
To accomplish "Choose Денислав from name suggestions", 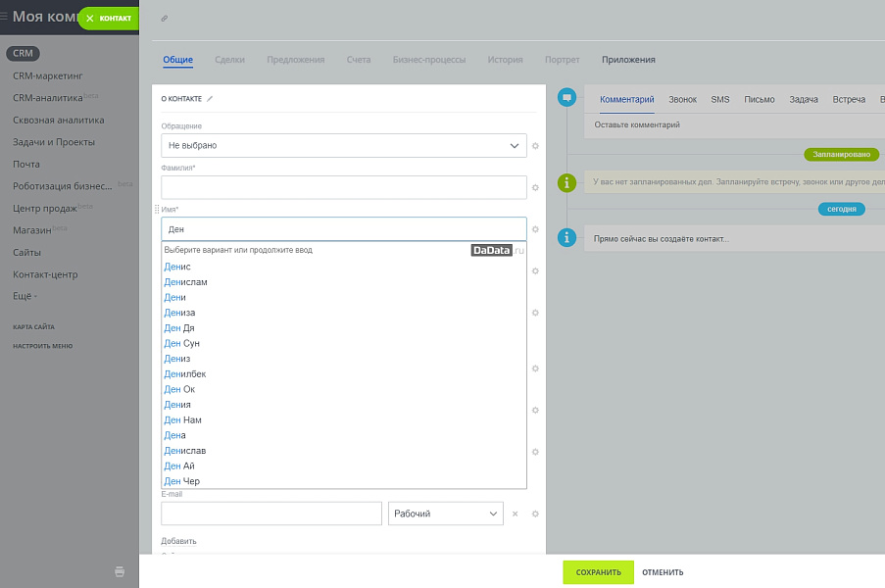I will [x=185, y=451].
